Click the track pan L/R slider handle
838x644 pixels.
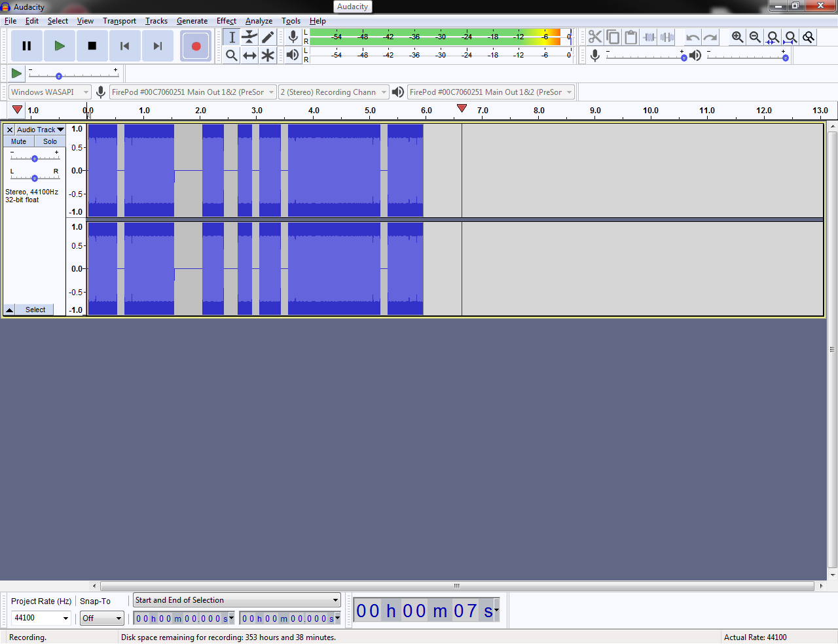coord(35,178)
